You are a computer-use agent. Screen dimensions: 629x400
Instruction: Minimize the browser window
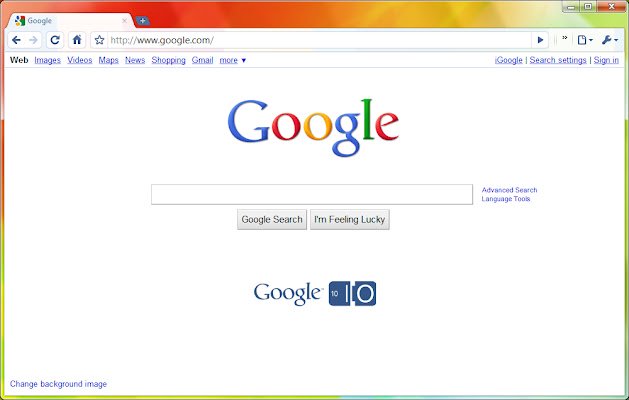coord(570,6)
